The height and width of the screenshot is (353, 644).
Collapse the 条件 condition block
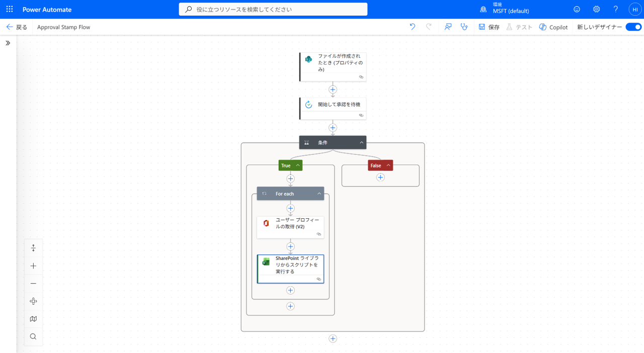361,143
